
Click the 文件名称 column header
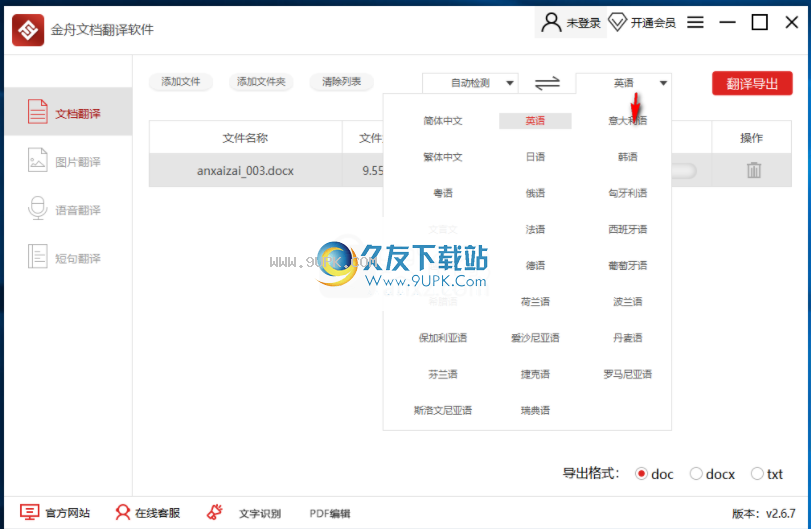click(245, 138)
